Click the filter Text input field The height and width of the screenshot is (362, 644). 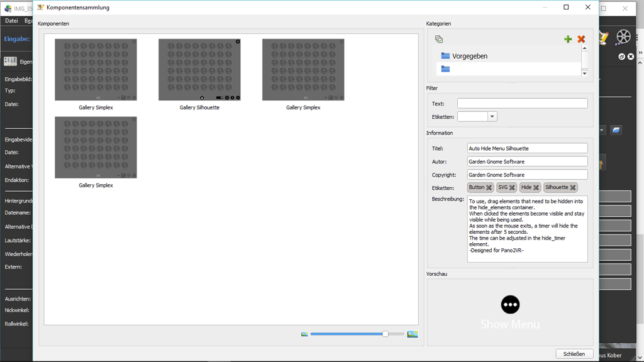coord(522,103)
